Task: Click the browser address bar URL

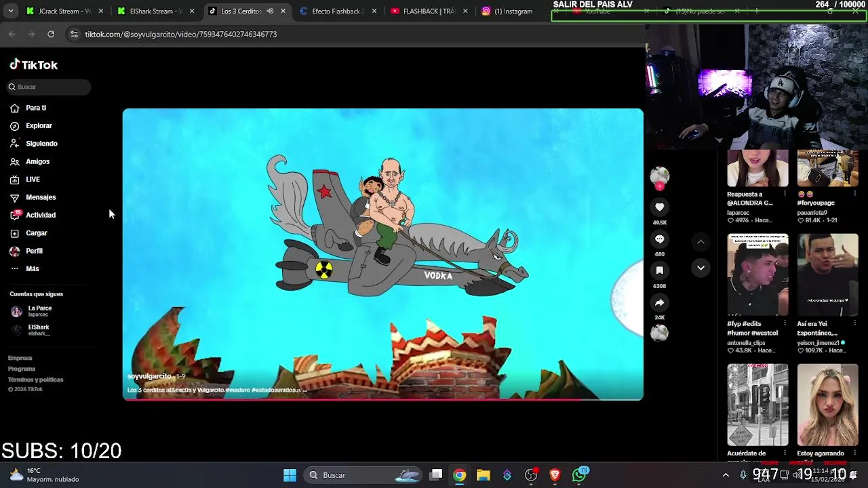Action: 180,34
